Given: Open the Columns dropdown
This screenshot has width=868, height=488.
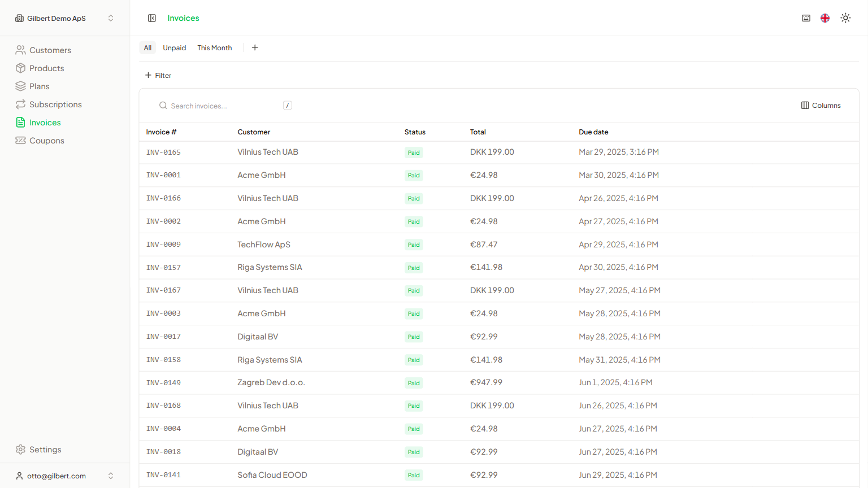Looking at the screenshot, I should pyautogui.click(x=821, y=105).
